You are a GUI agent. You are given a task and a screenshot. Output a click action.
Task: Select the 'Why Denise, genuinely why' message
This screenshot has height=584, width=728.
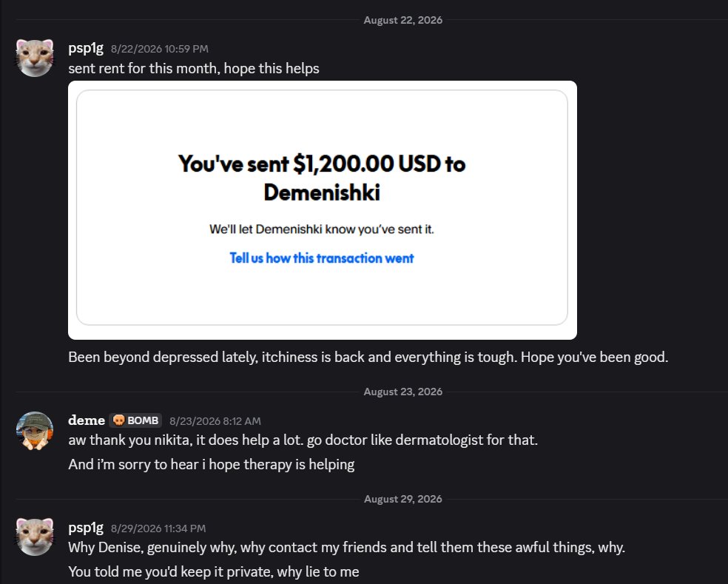click(x=346, y=547)
